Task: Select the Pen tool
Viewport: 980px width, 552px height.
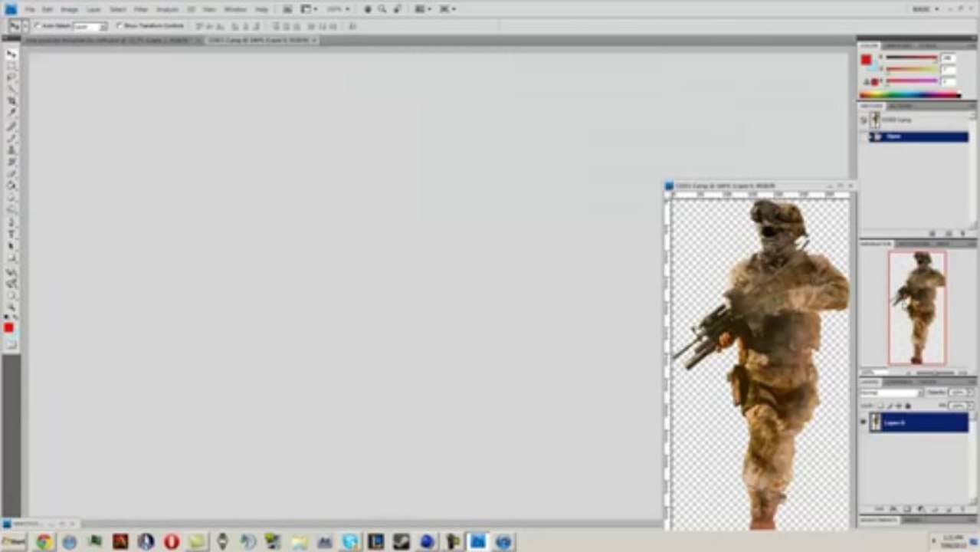Action: pyautogui.click(x=11, y=221)
